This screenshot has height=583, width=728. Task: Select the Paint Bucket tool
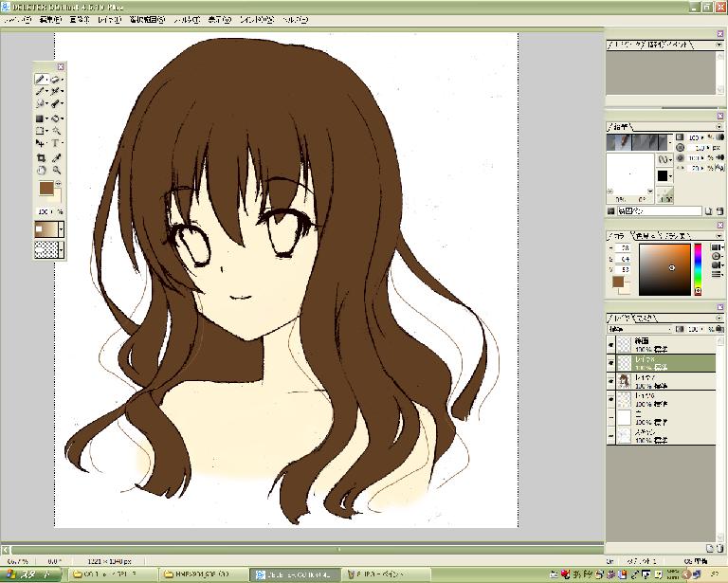pyautogui.click(x=56, y=118)
